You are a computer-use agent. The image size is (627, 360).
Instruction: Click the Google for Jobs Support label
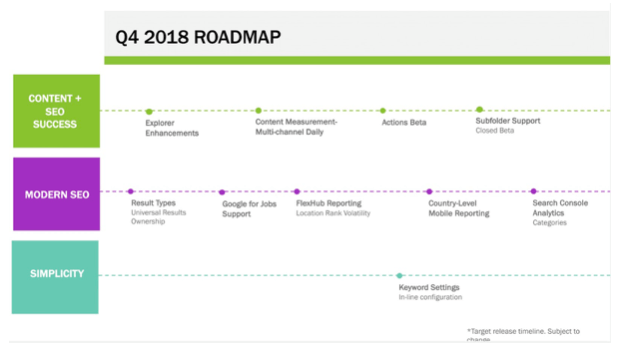(249, 209)
